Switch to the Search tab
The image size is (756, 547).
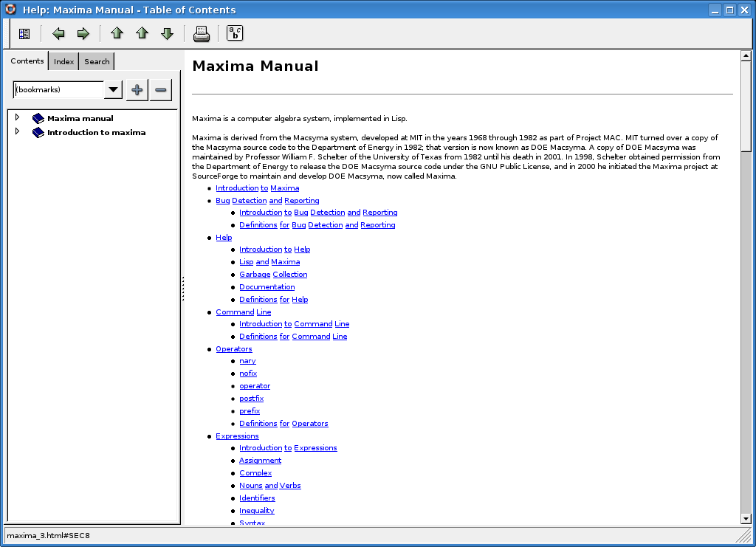pos(97,62)
